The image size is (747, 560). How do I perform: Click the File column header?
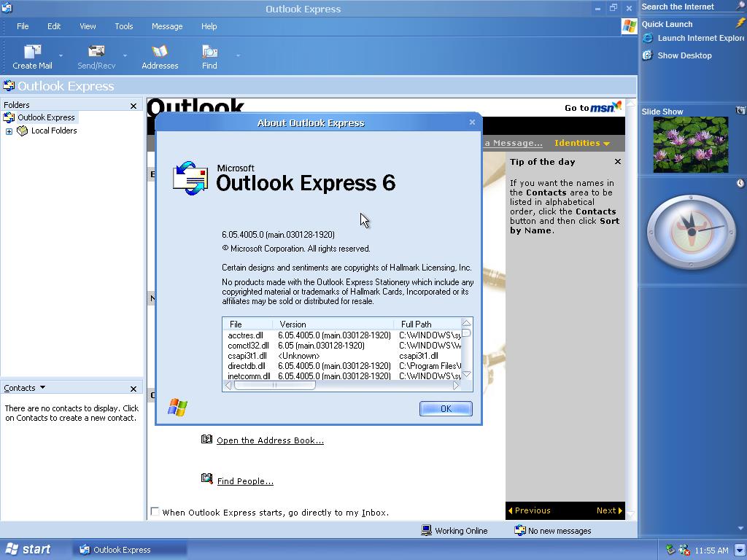(248, 324)
